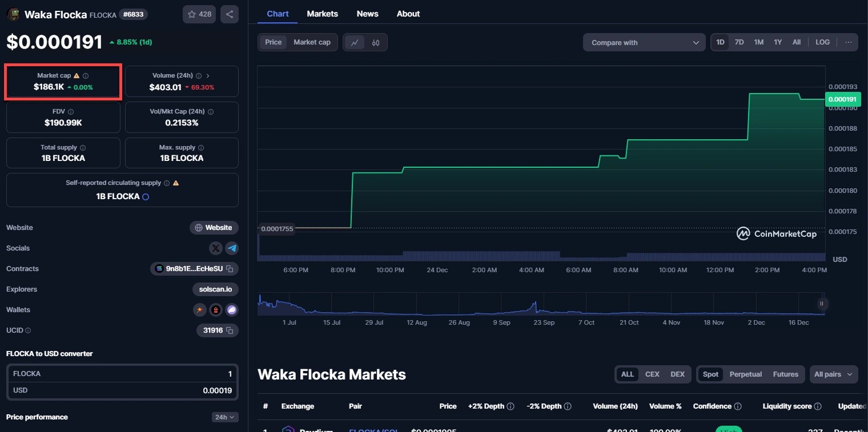
Task: Click the chart range slider handle
Action: point(822,304)
